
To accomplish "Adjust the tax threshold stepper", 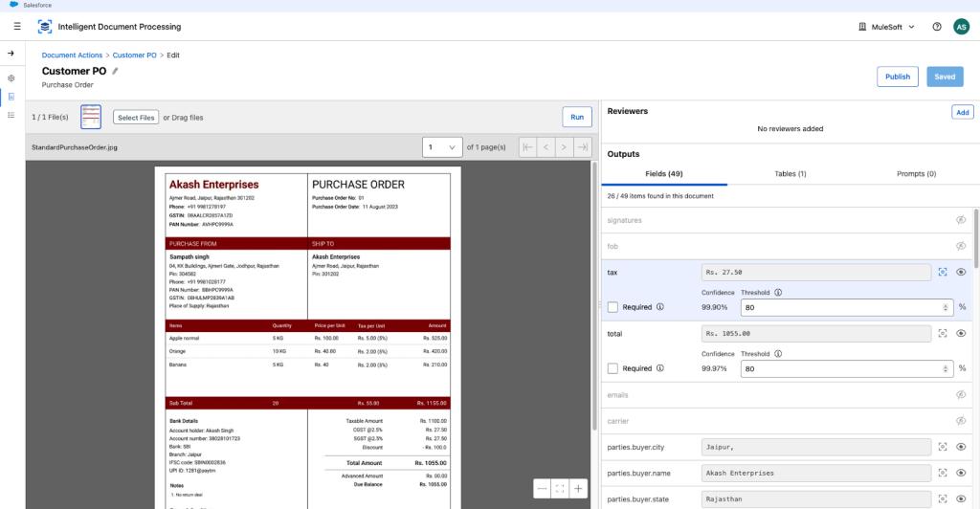I will 945,307.
